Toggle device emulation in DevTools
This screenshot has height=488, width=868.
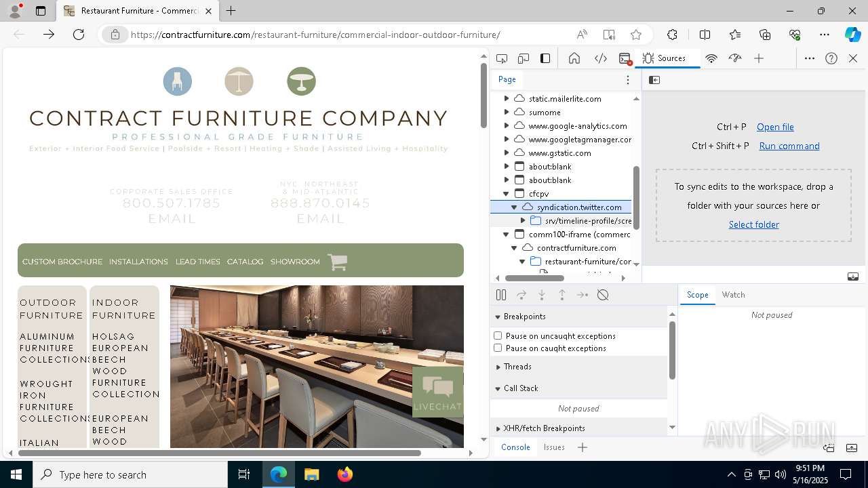(x=524, y=58)
